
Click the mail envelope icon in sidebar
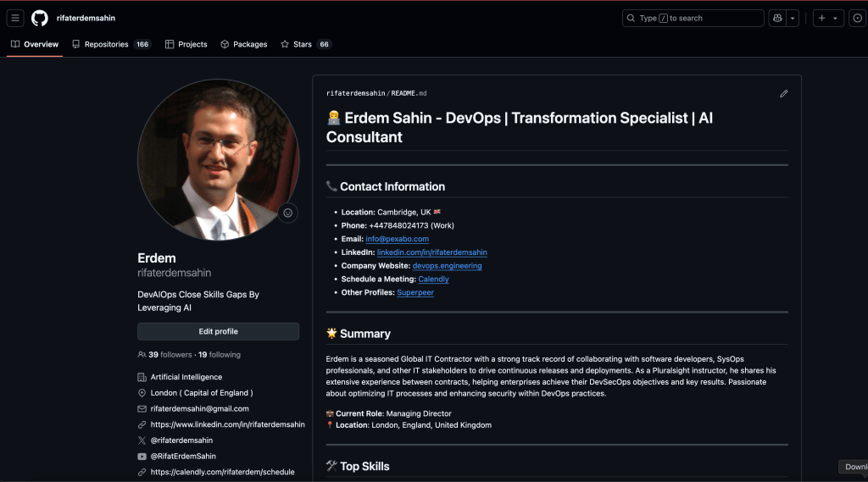(142, 409)
